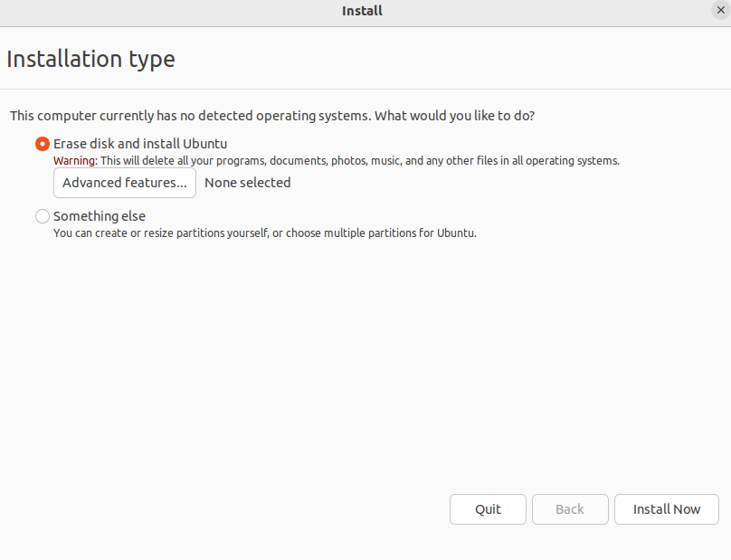The image size is (731, 560).
Task: Open Advanced features dialog
Action: click(125, 183)
